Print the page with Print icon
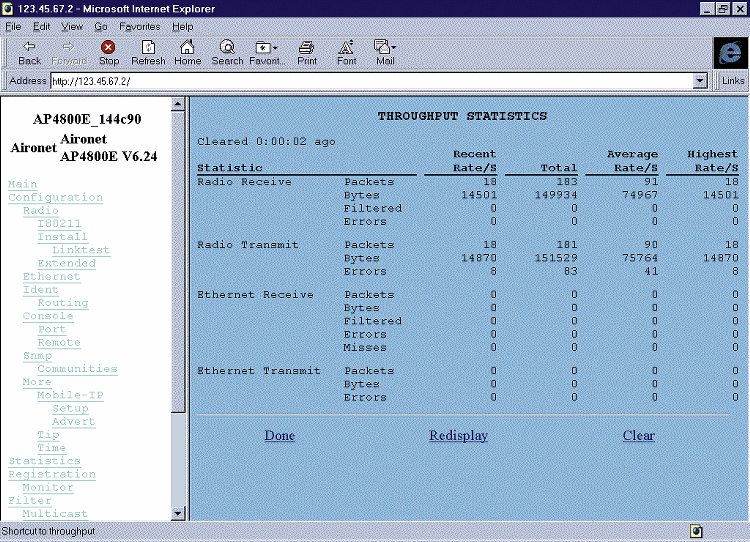The width and height of the screenshot is (750, 542). click(x=307, y=53)
